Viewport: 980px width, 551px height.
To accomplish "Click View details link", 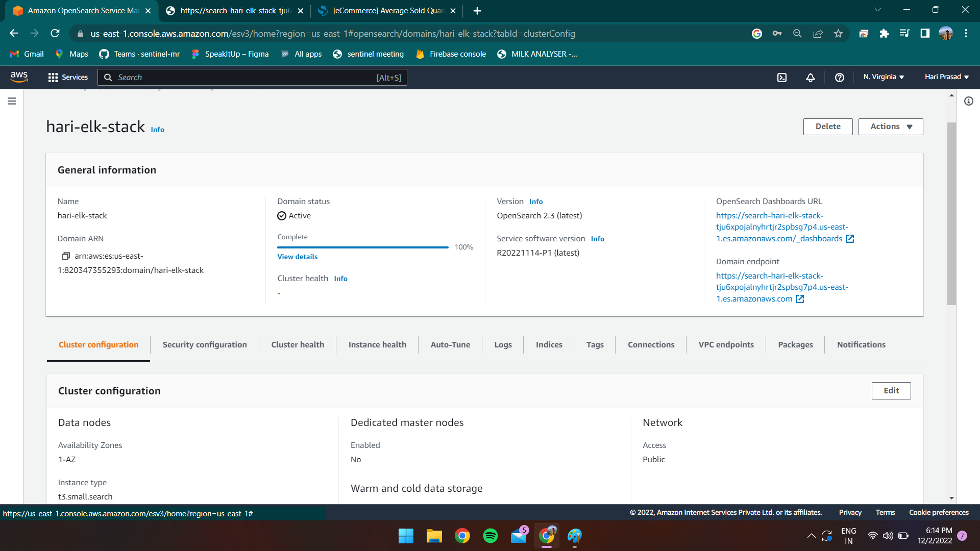I will pyautogui.click(x=297, y=257).
